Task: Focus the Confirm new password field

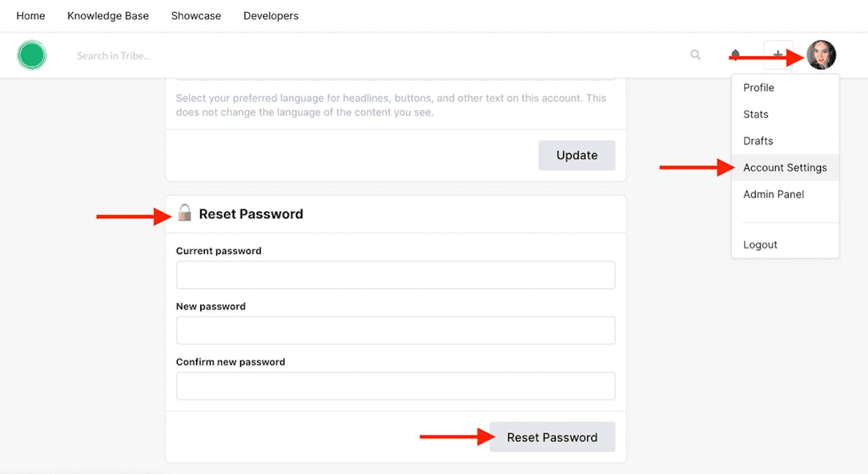Action: click(x=395, y=386)
